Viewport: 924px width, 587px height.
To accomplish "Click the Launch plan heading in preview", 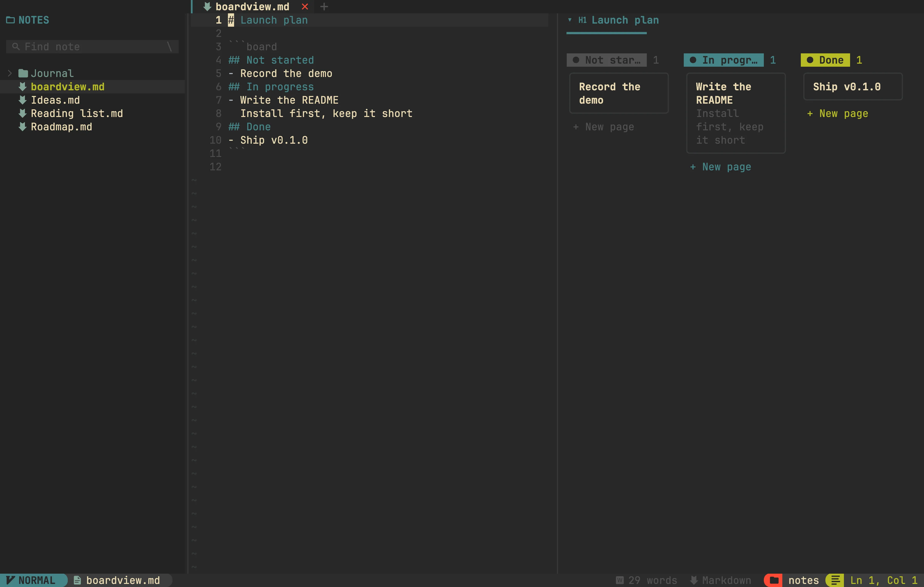I will pyautogui.click(x=625, y=20).
